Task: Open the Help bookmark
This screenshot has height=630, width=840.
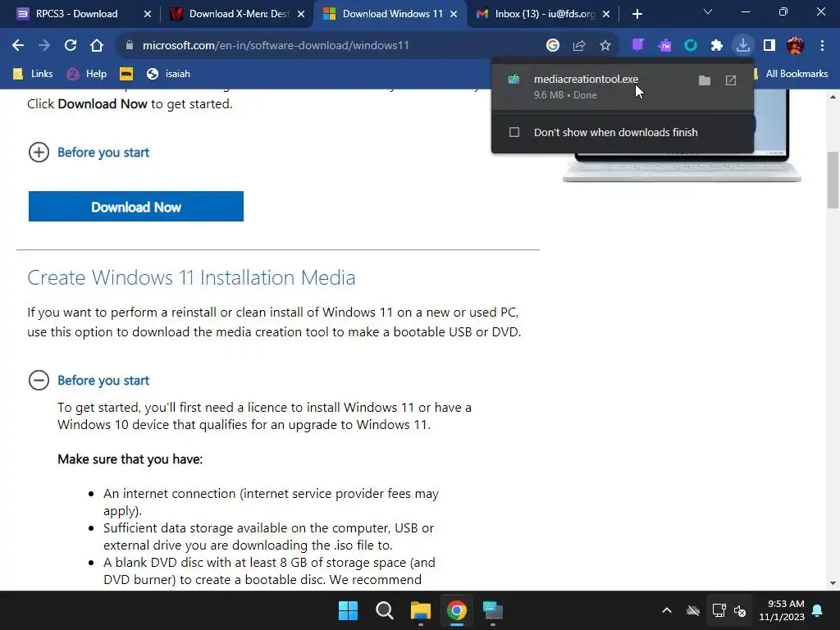Action: (x=87, y=73)
